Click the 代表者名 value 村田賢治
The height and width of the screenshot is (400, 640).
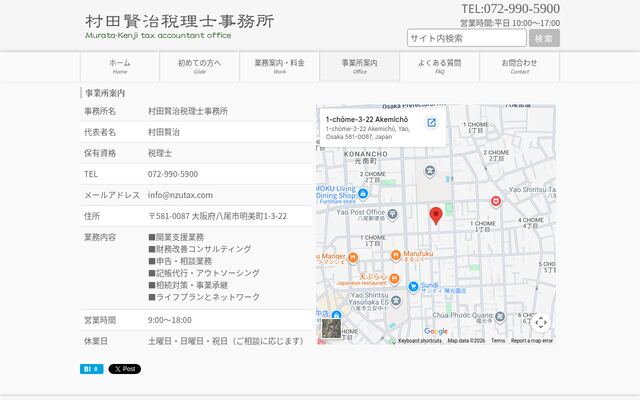click(164, 132)
